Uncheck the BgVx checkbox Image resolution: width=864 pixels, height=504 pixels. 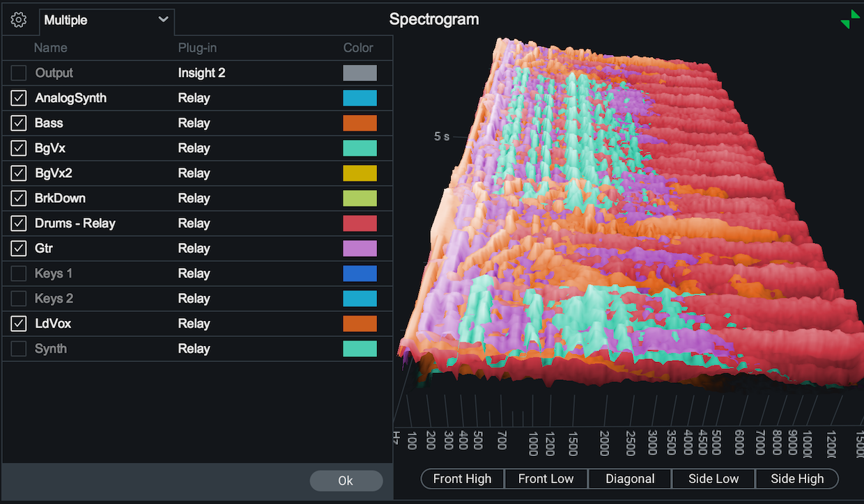point(19,148)
